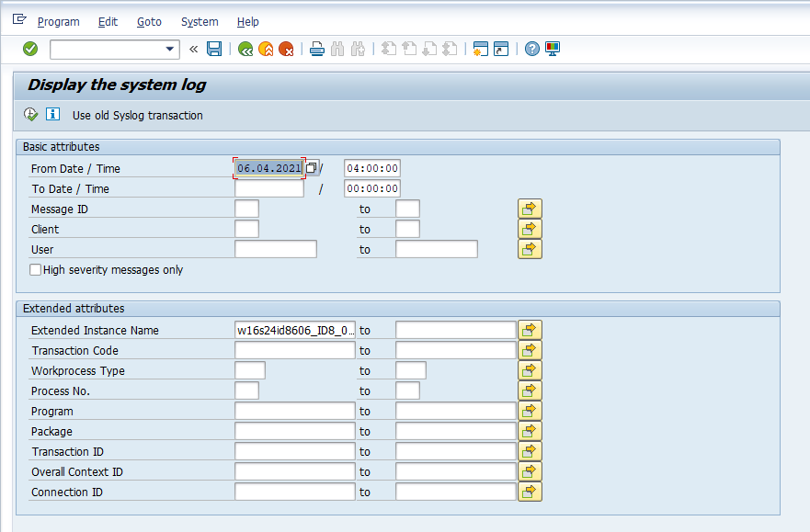
Task: Click the Print icon in toolbar
Action: [x=317, y=49]
